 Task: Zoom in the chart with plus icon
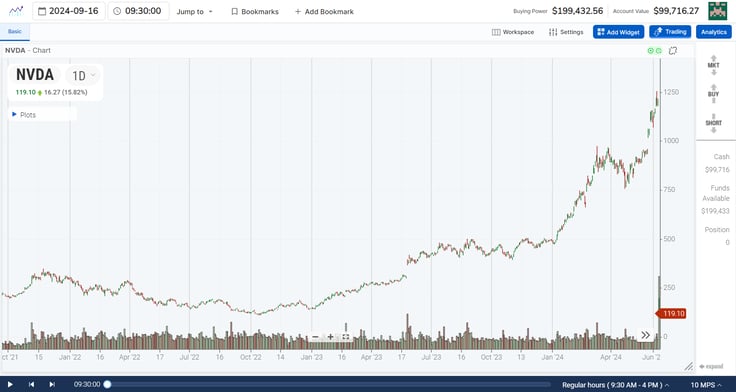point(330,337)
